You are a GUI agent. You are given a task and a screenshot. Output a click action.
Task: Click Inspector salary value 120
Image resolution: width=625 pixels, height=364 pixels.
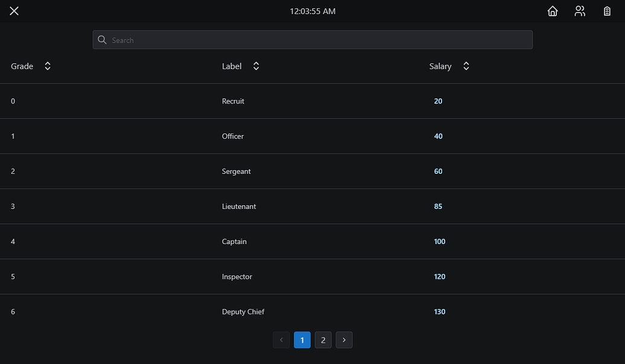(440, 276)
